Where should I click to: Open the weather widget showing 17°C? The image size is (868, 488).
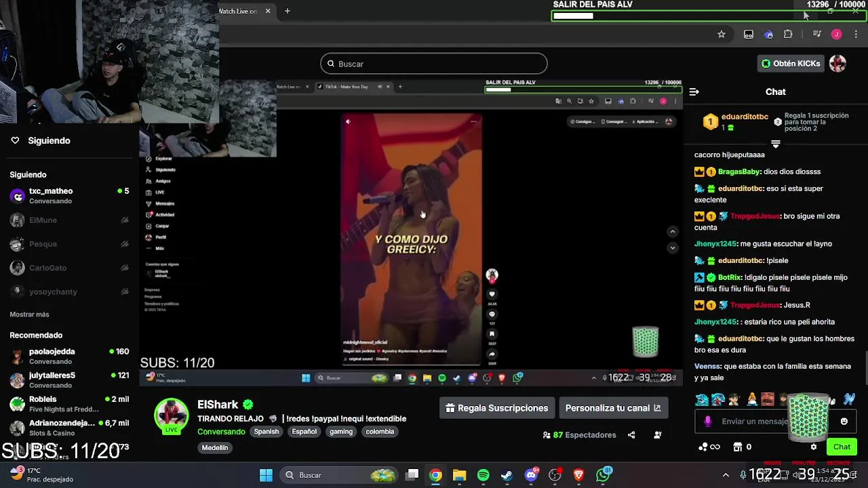(x=41, y=474)
